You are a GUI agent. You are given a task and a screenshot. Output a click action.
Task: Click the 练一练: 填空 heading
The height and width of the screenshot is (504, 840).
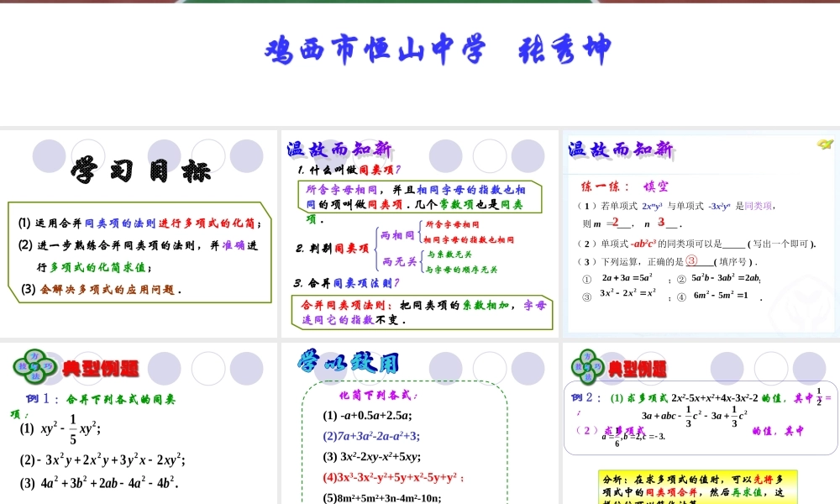tap(625, 186)
